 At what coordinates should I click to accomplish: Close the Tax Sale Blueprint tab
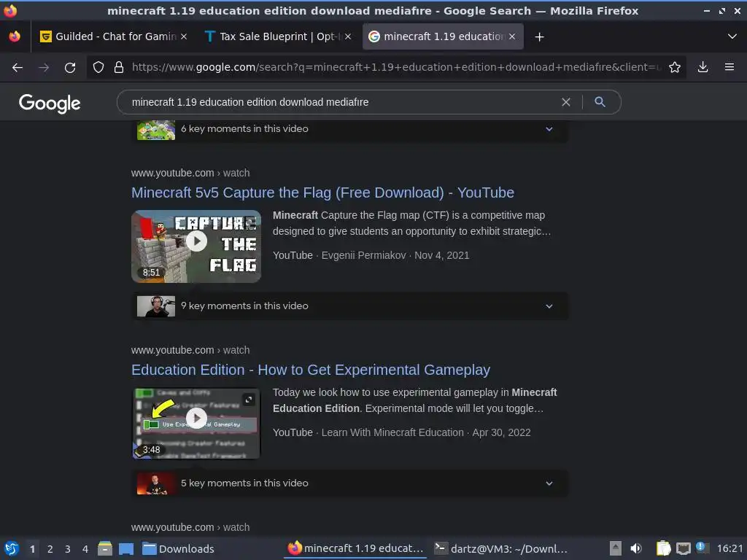pyautogui.click(x=348, y=36)
